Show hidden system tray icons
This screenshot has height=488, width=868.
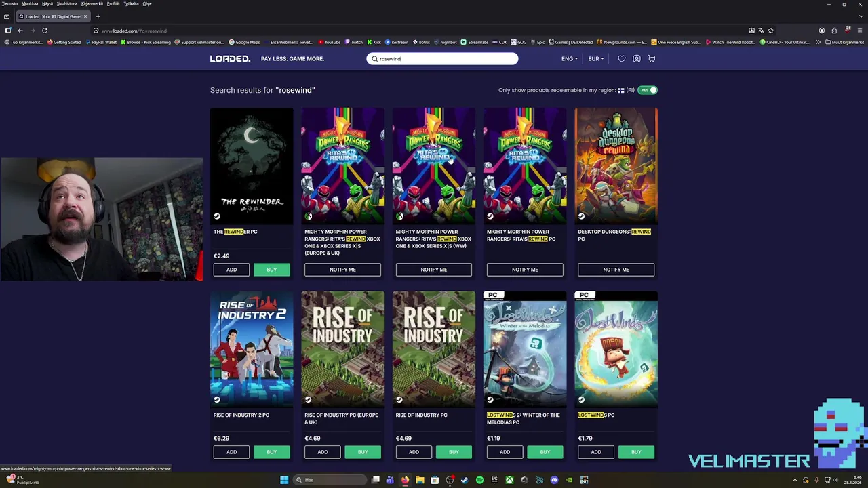click(795, 480)
